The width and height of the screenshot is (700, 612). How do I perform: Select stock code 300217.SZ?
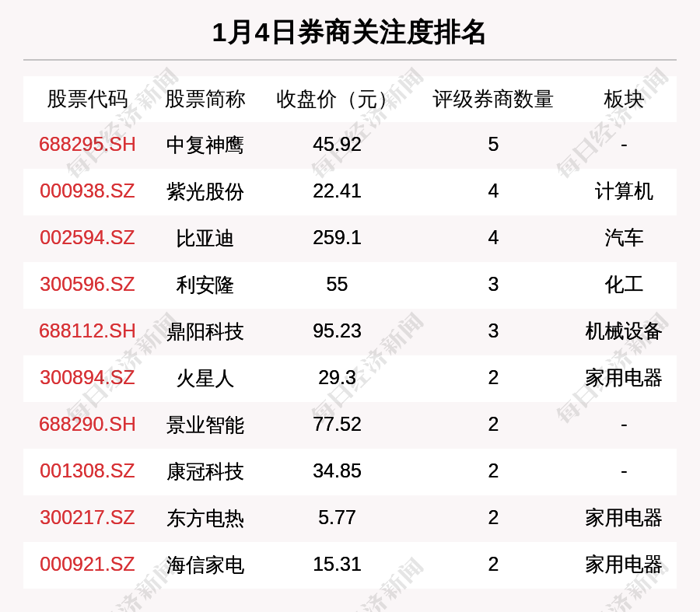[87, 518]
